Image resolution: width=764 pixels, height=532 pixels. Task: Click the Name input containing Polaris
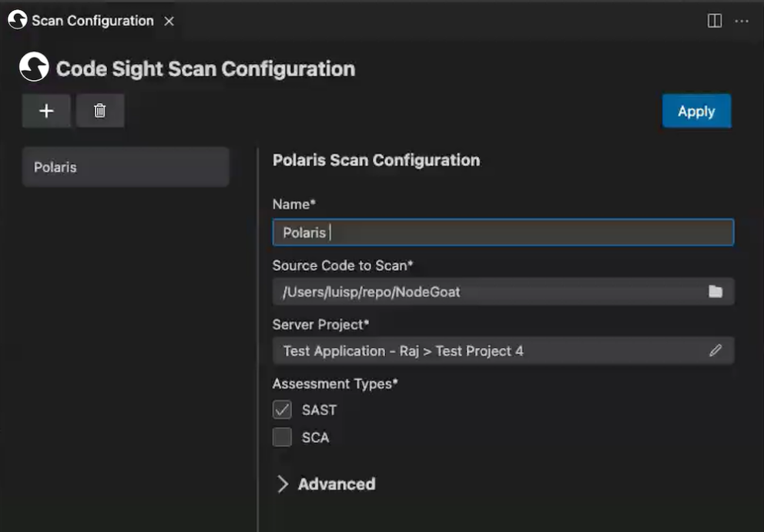pos(502,231)
